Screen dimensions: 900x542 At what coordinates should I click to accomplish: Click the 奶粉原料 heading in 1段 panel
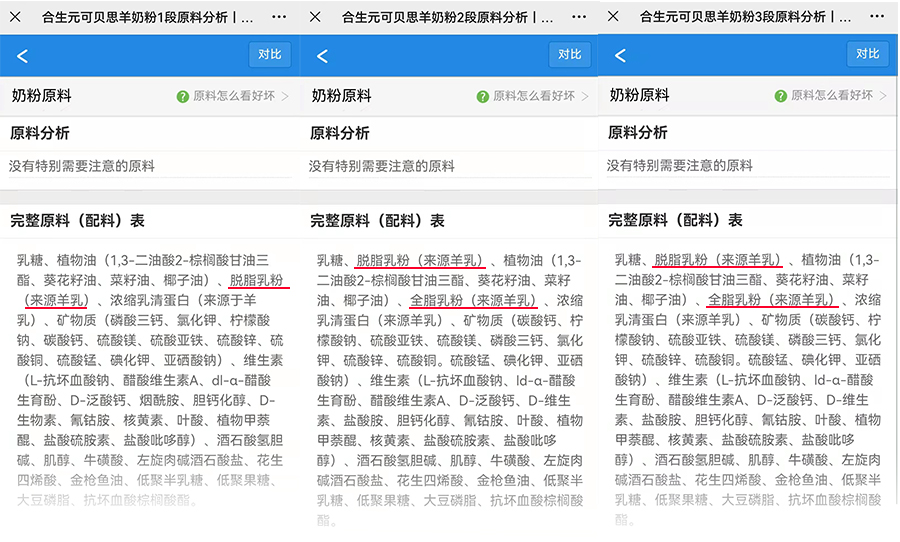(x=41, y=97)
